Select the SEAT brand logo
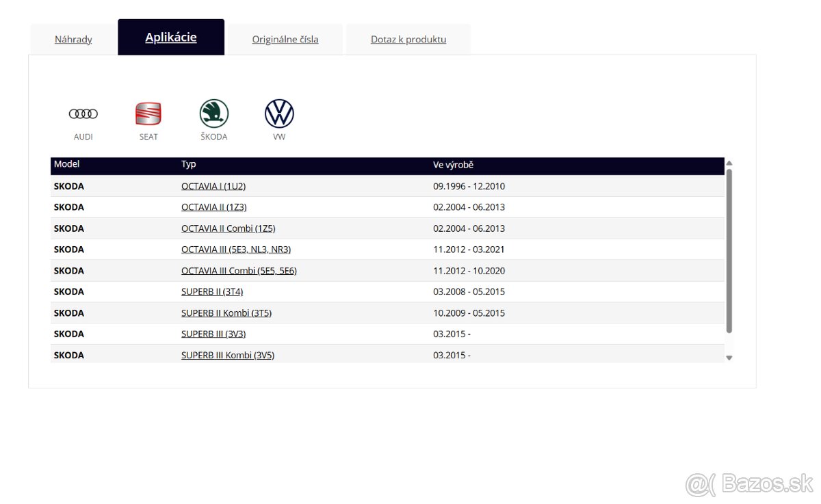 pos(148,114)
